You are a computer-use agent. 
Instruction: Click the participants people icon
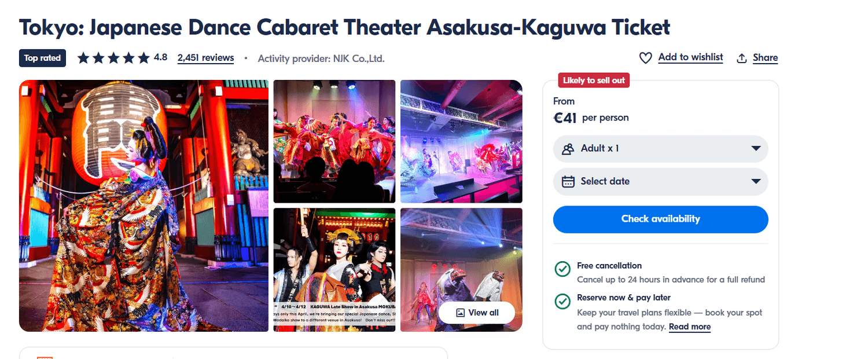point(568,149)
